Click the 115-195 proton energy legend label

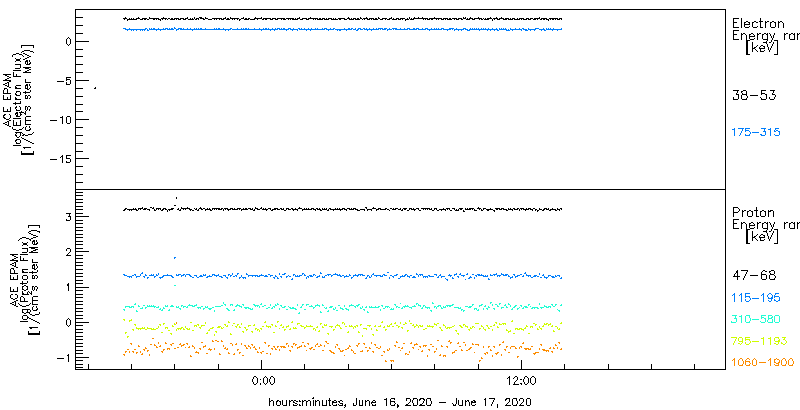756,297
